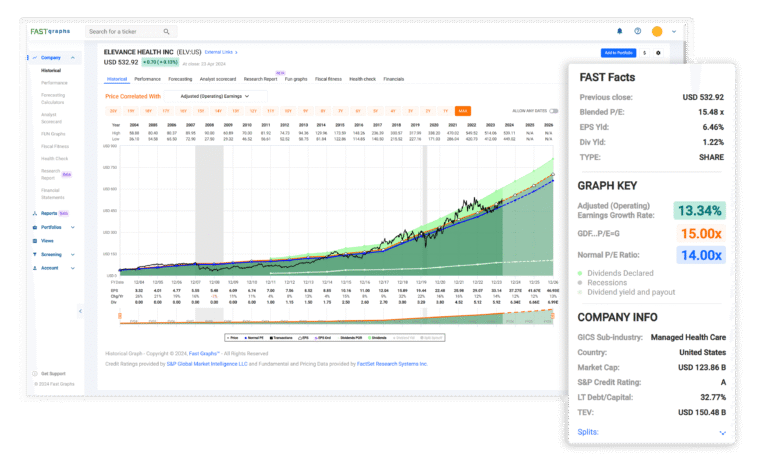Open Health Check in sidebar
This screenshot has width=768, height=457.
tap(54, 159)
